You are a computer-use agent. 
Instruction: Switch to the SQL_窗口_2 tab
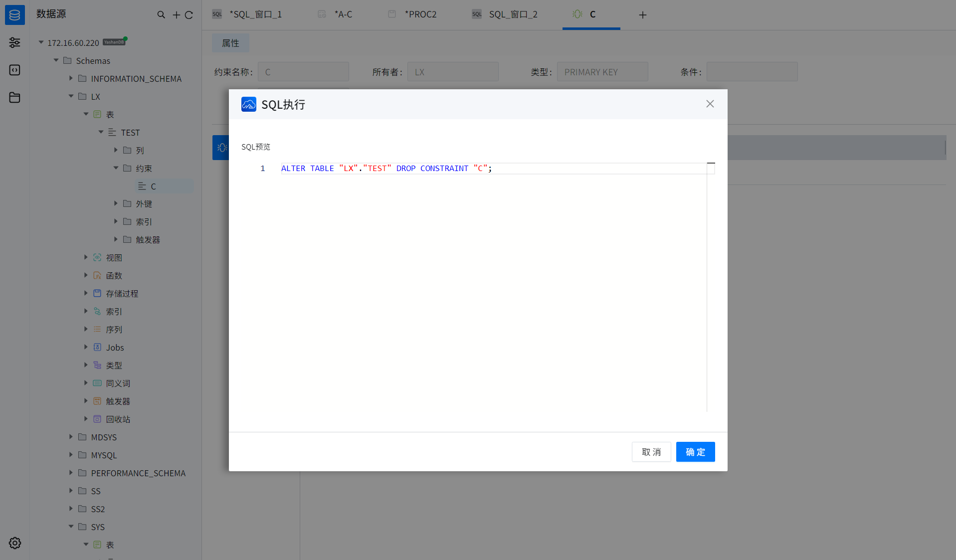pyautogui.click(x=513, y=14)
